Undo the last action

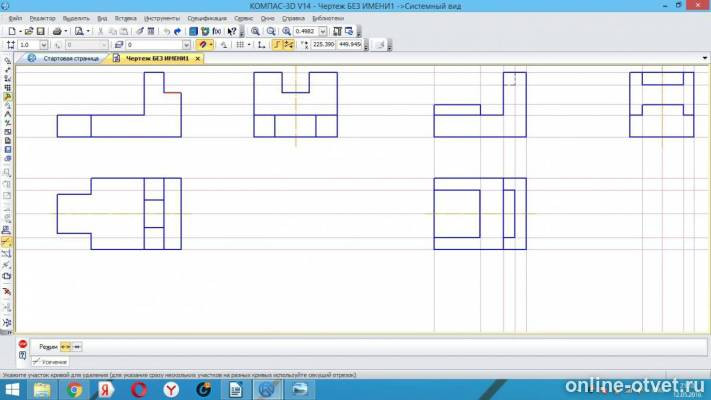click(166, 31)
